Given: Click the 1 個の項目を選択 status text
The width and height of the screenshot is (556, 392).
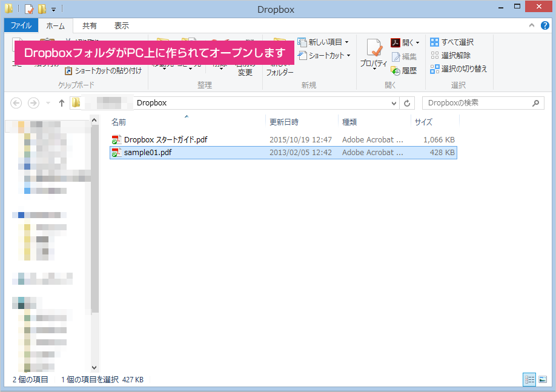Looking at the screenshot, I should (90, 380).
